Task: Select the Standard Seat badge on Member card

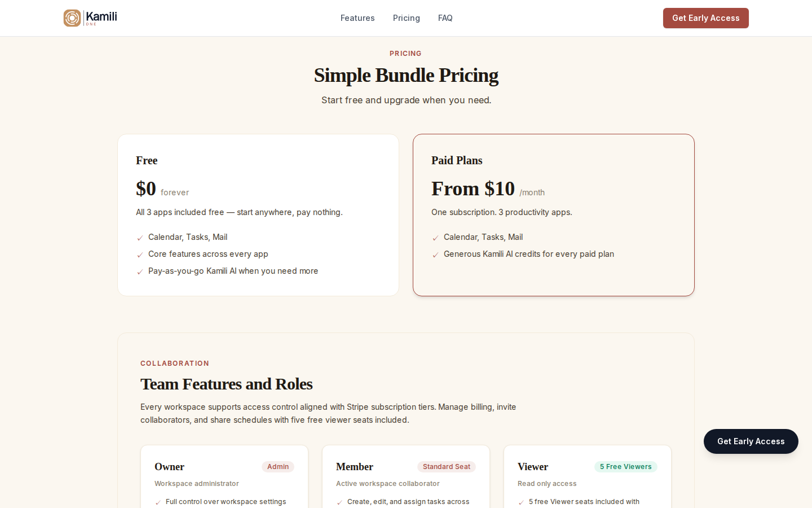Action: (x=447, y=467)
